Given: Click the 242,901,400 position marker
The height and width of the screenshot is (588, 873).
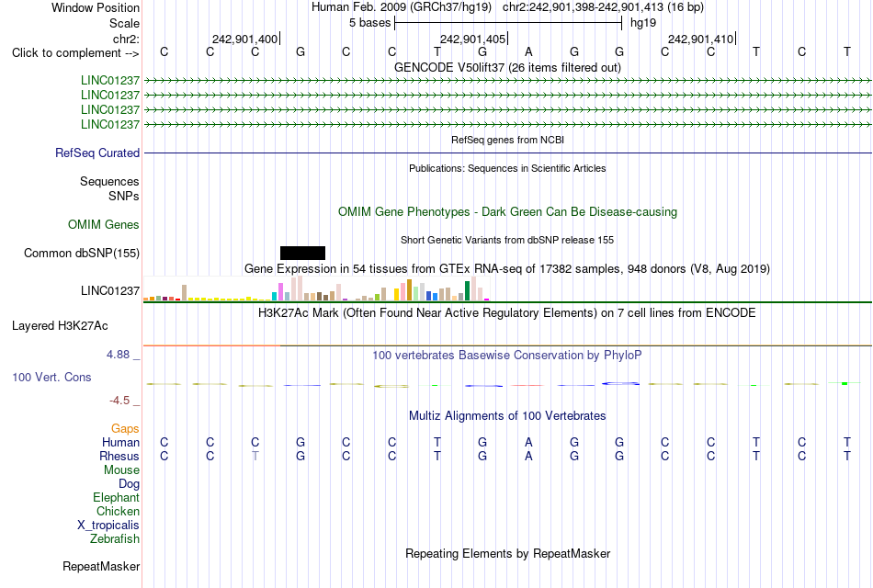Looking at the screenshot, I should 245,39.
